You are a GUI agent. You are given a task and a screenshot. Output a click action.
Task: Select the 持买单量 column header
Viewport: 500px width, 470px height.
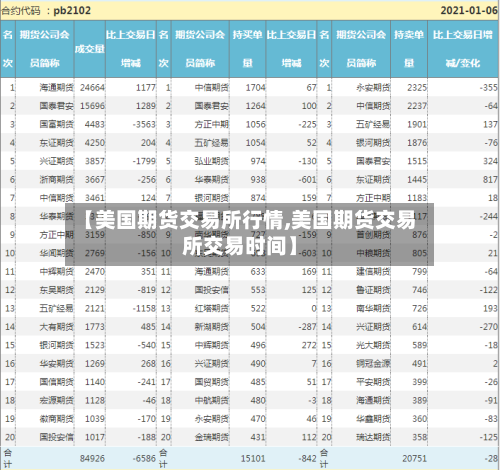coord(247,49)
